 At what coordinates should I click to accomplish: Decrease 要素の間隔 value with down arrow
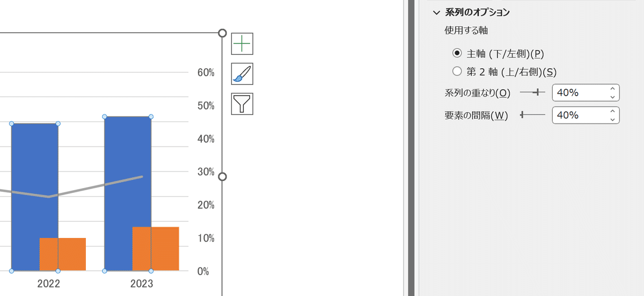(612, 119)
